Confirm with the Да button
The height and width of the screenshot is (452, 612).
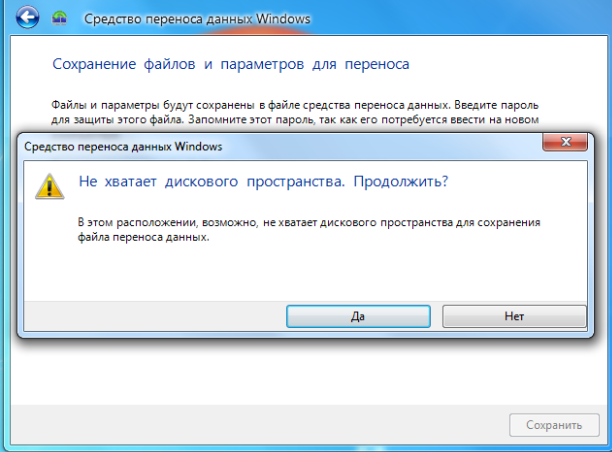coord(358,316)
